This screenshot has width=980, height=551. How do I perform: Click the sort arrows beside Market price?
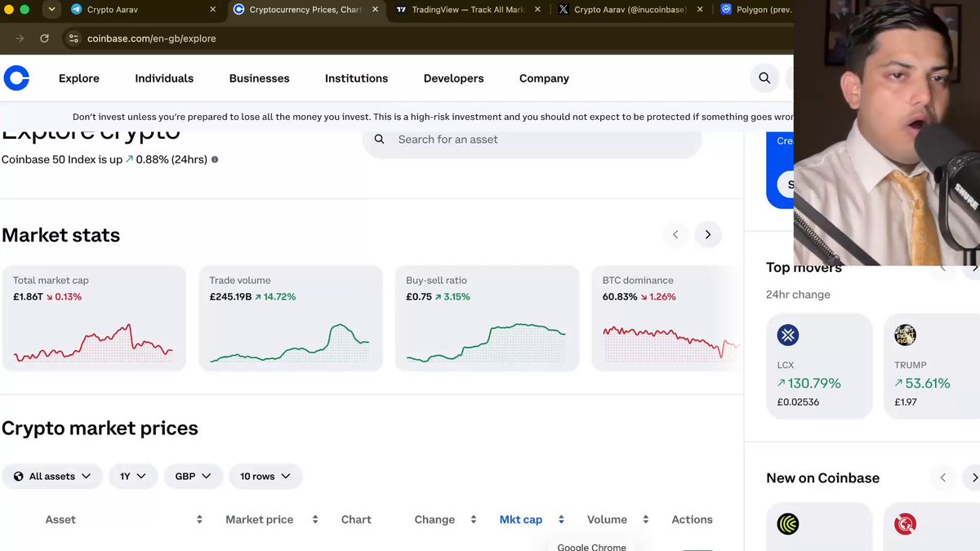pyautogui.click(x=315, y=519)
